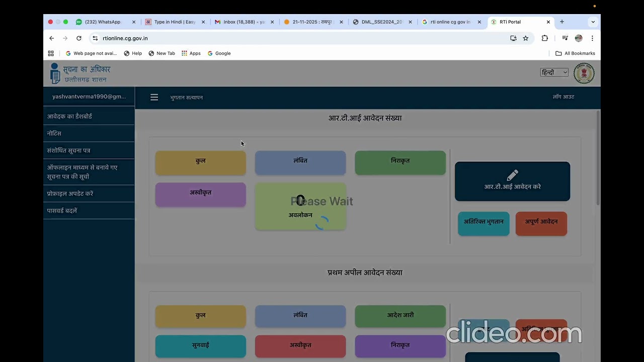
Task: Switch to the 21-11-2025 रायपुर tab
Action: tap(312, 22)
